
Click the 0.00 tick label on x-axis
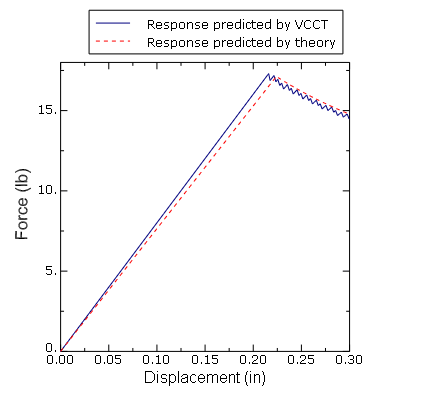click(x=60, y=360)
